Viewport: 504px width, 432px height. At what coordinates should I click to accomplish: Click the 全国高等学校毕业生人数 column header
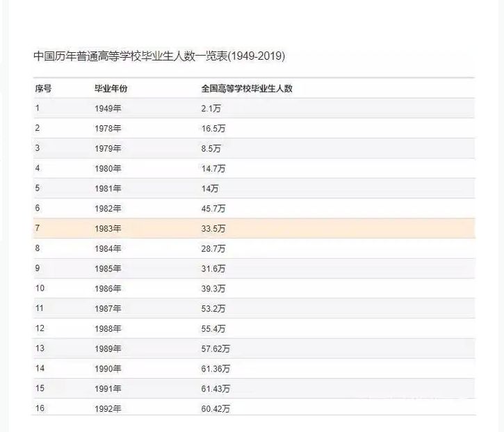(x=247, y=88)
